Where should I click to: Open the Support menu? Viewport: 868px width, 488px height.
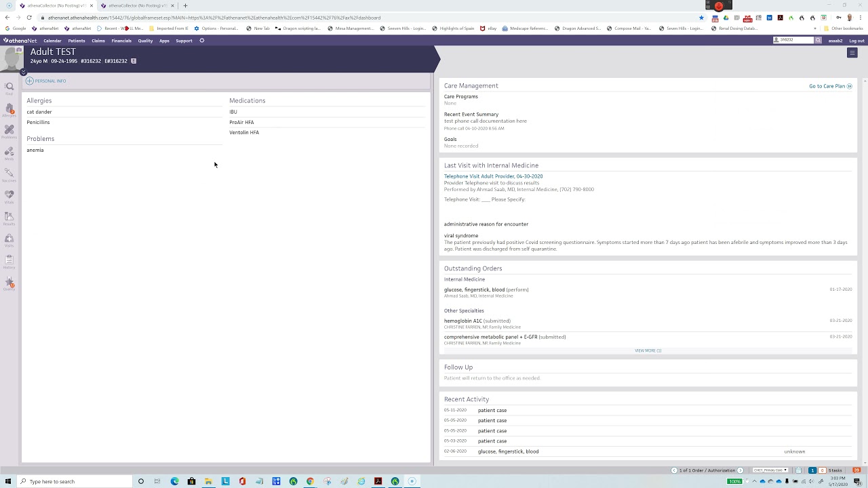(184, 41)
